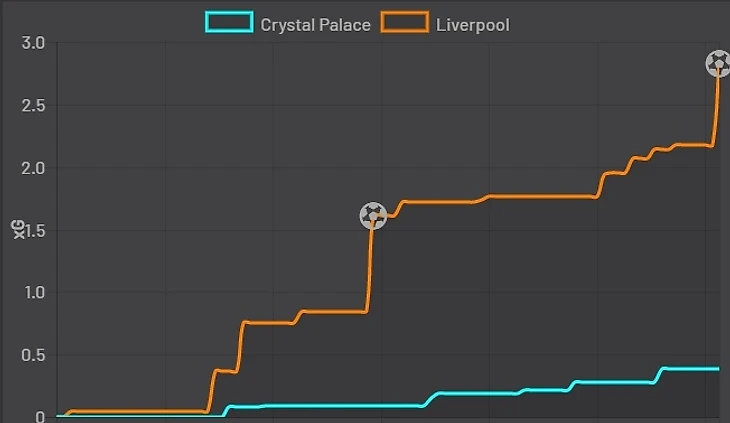Select the 1.5 y-axis tick label

33,230
